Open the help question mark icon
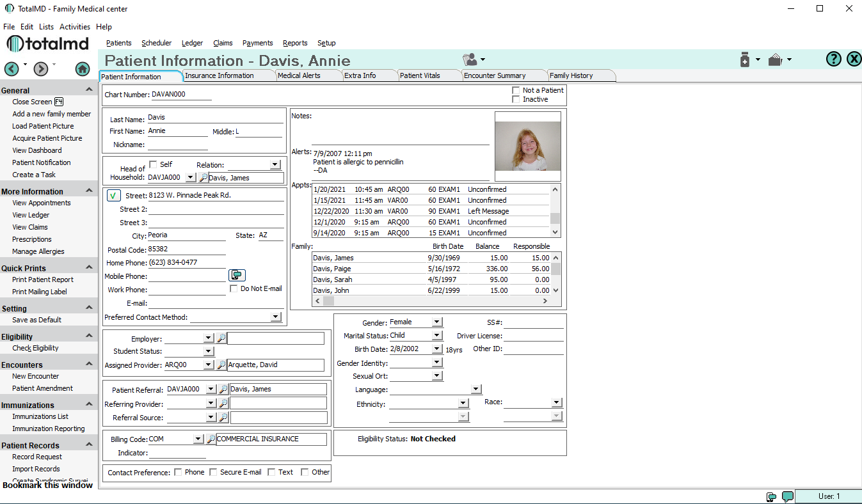This screenshot has height=504, width=862. (x=833, y=59)
